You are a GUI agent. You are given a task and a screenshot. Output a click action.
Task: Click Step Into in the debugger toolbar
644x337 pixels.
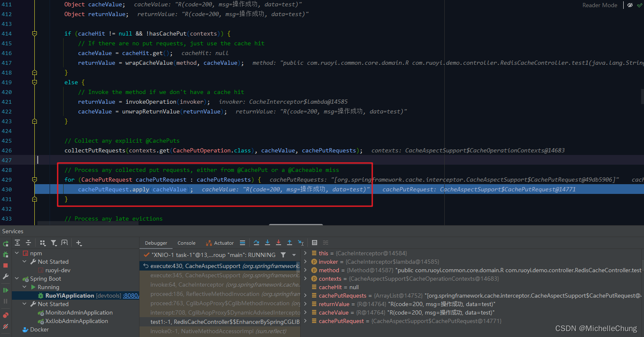tap(267, 243)
